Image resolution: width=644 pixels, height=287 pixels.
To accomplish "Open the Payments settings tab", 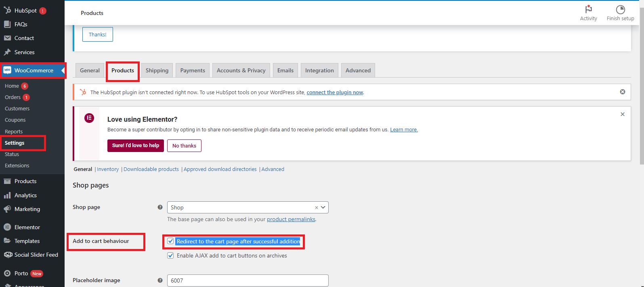I will tap(193, 70).
